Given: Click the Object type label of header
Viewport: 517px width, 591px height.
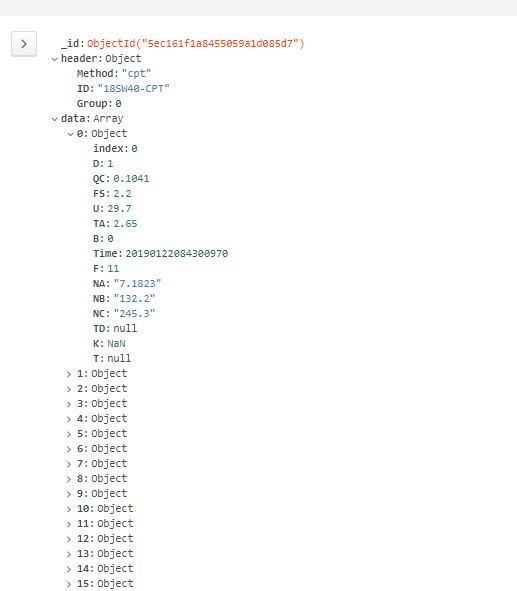Looking at the screenshot, I should pos(123,59).
